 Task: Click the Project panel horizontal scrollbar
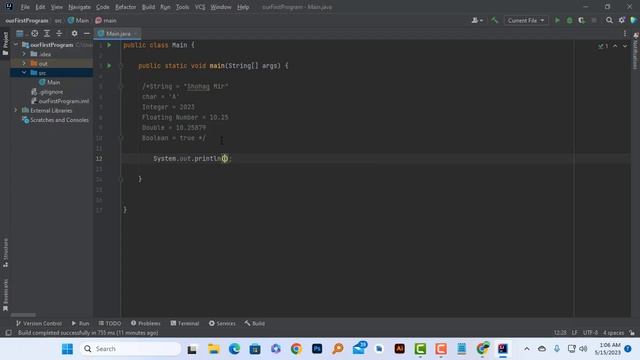(x=23, y=315)
